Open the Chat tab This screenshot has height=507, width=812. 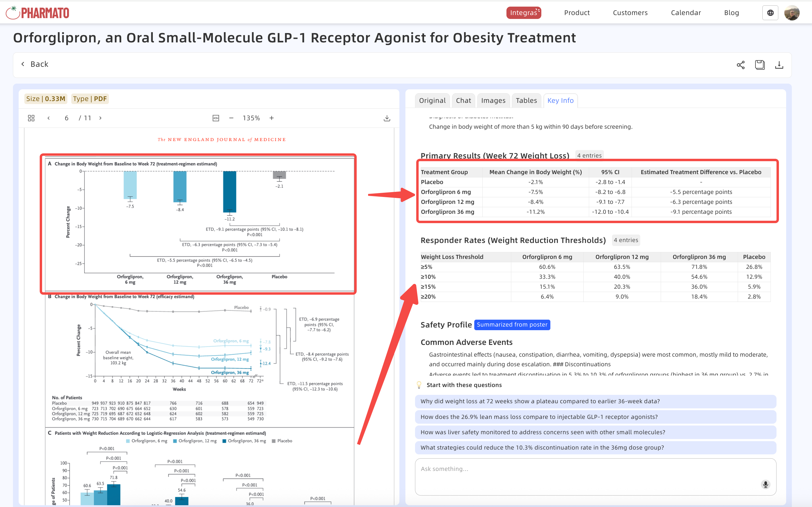point(463,101)
